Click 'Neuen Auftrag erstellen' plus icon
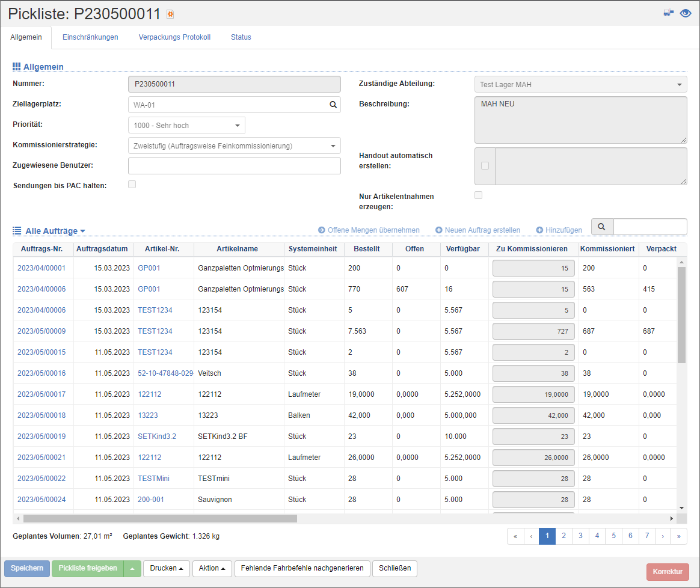The image size is (700, 588). 439,230
